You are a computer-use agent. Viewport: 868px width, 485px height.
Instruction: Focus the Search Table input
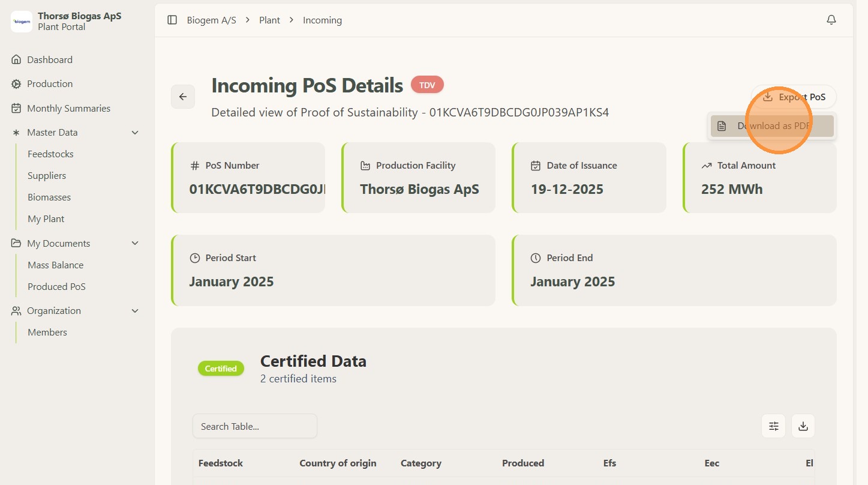point(254,426)
